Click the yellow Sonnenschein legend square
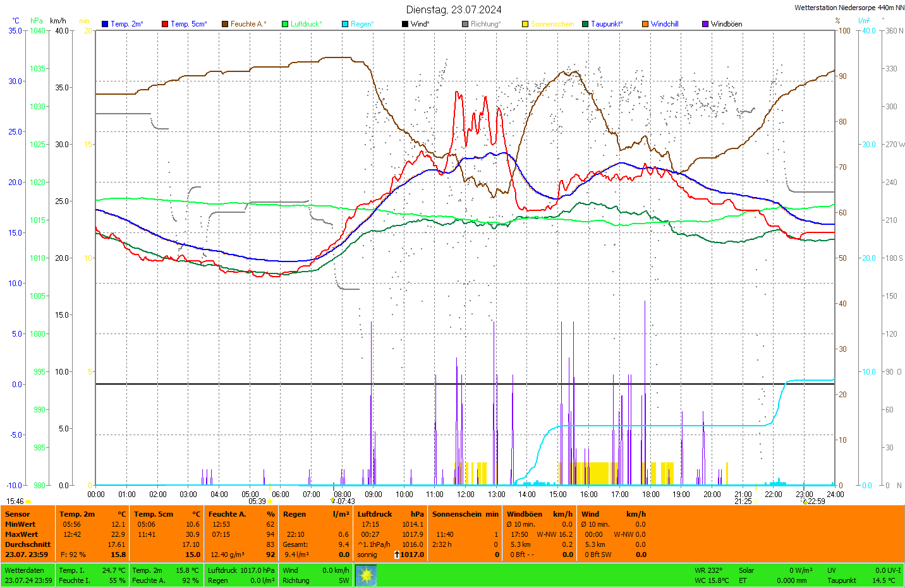The height and width of the screenshot is (588, 905). coord(525,24)
